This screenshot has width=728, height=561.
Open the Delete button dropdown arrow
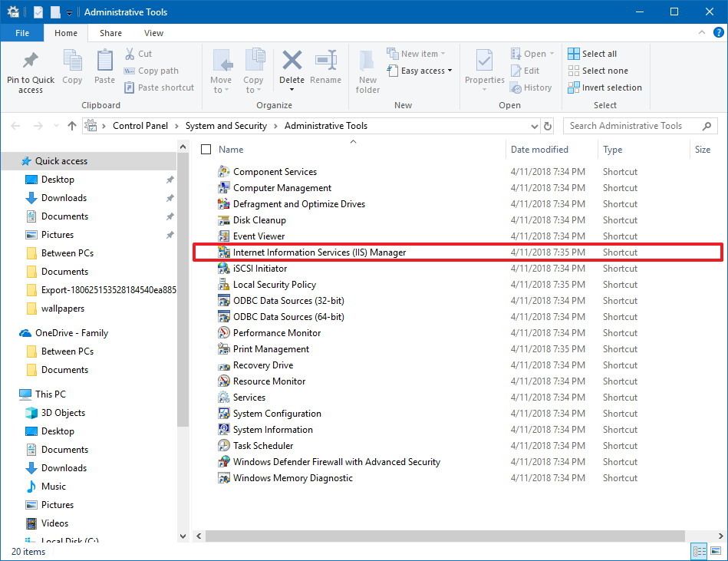pyautogui.click(x=292, y=89)
